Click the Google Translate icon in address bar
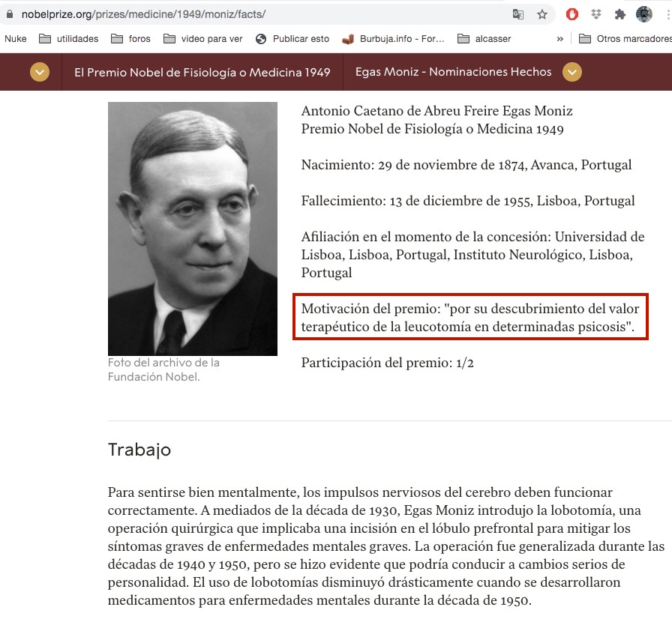672x622 pixels. 518,14
